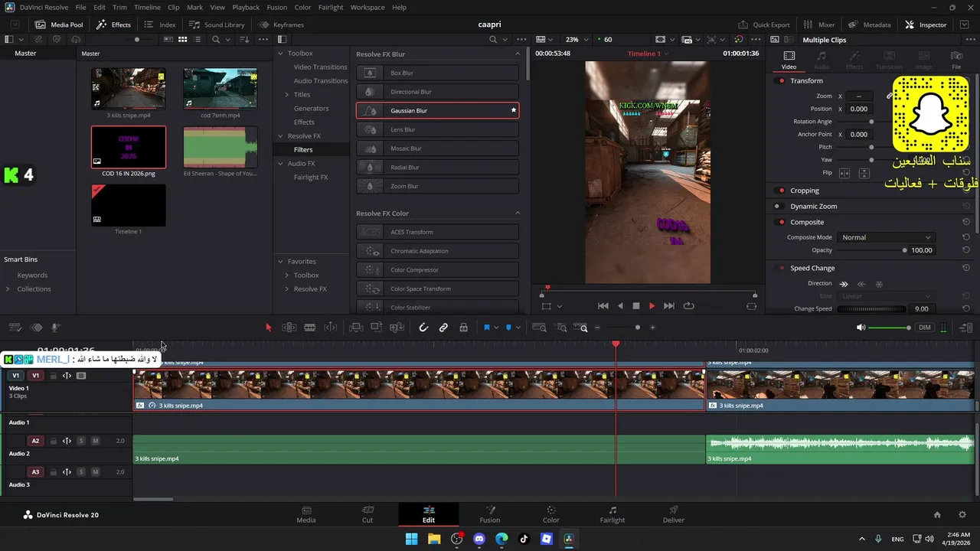Expand Collections in Smart Bins
This screenshot has height=551, width=980.
click(x=8, y=289)
